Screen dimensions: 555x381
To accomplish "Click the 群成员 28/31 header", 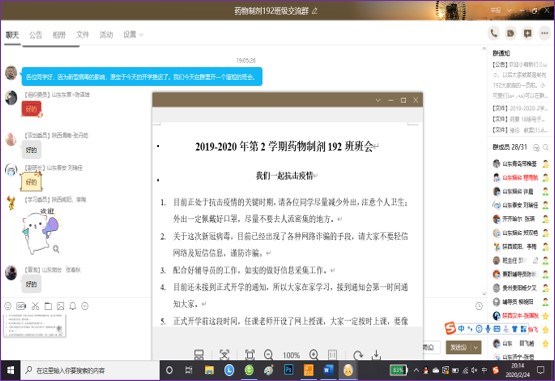I will 510,147.
